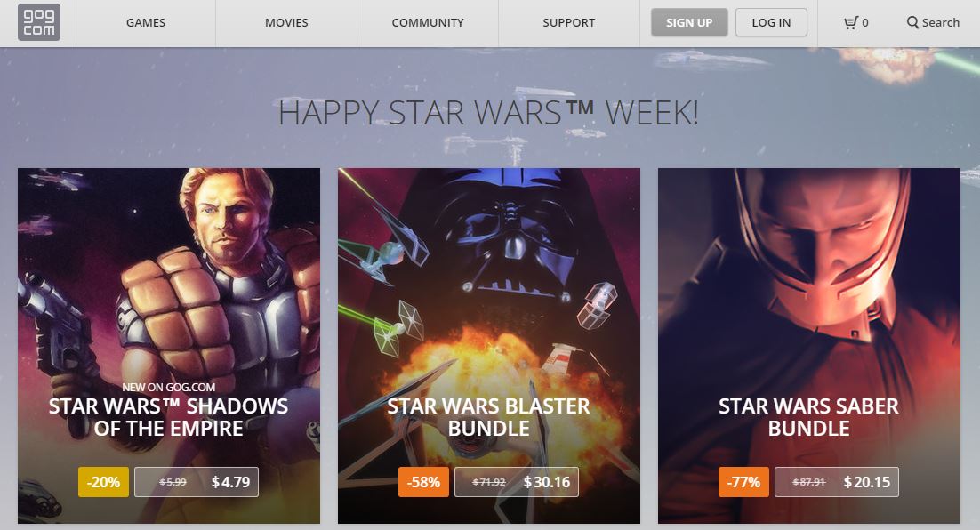Click the SIGN UP button
This screenshot has width=980, height=530.
[x=689, y=22]
